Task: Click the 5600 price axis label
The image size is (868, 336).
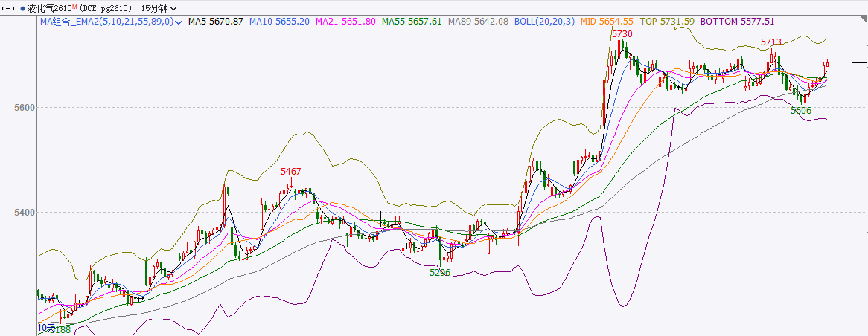Action: click(x=25, y=107)
